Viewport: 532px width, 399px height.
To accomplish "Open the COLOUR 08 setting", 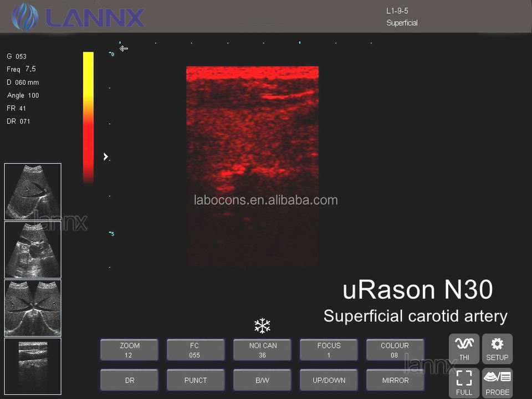I will coord(395,350).
